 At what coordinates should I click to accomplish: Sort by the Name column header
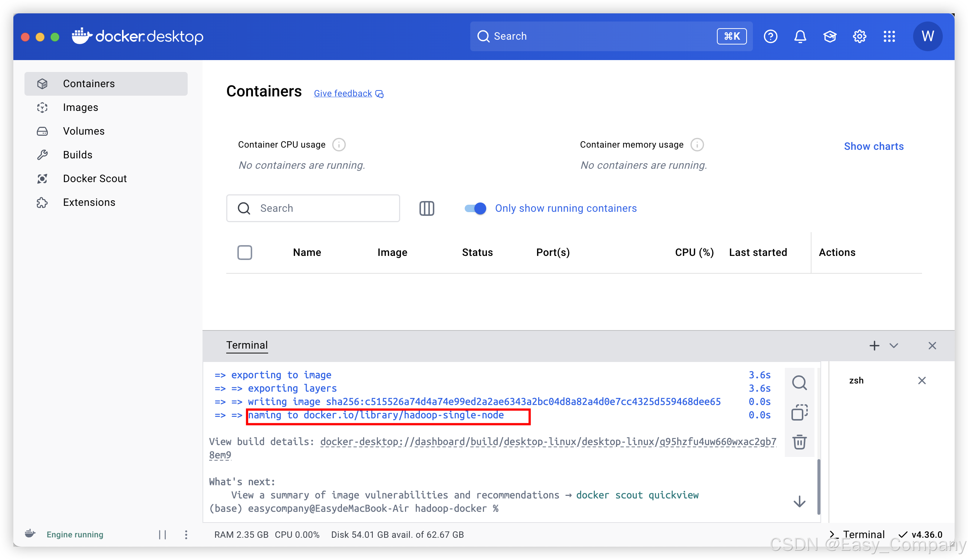coord(306,252)
